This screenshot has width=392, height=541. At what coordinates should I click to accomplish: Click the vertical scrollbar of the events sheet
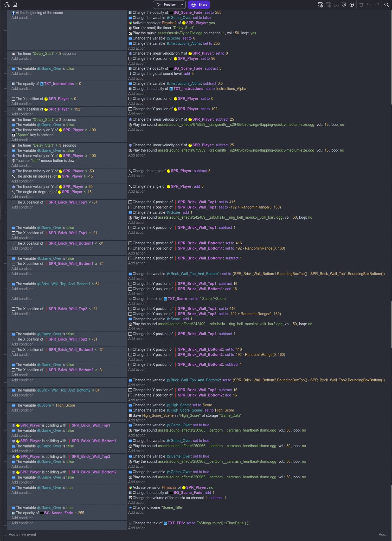click(391, 57)
